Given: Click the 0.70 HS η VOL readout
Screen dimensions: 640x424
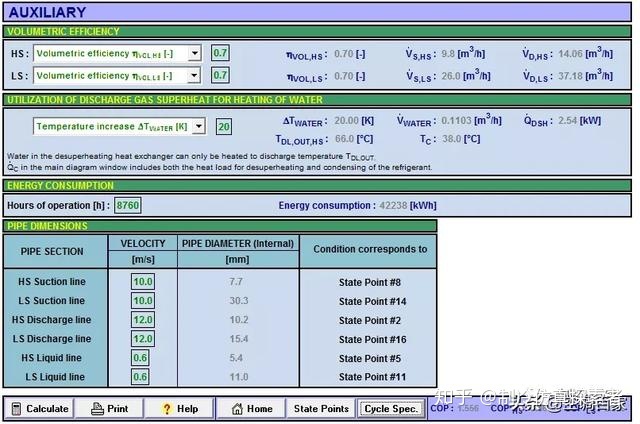Looking at the screenshot, I should coord(344,54).
